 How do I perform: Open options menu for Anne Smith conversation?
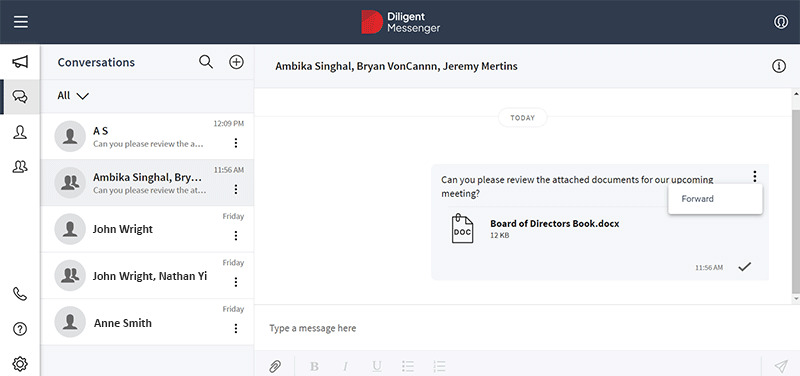tap(236, 329)
